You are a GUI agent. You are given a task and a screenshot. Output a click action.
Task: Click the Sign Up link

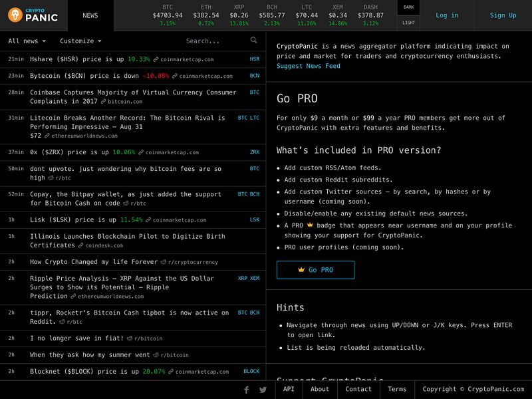coord(503,15)
